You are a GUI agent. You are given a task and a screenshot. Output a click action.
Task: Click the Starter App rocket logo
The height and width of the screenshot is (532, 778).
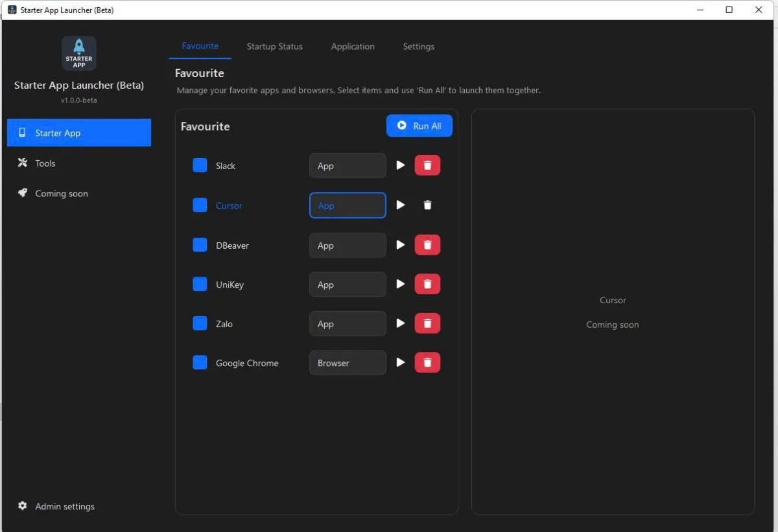tap(78, 52)
